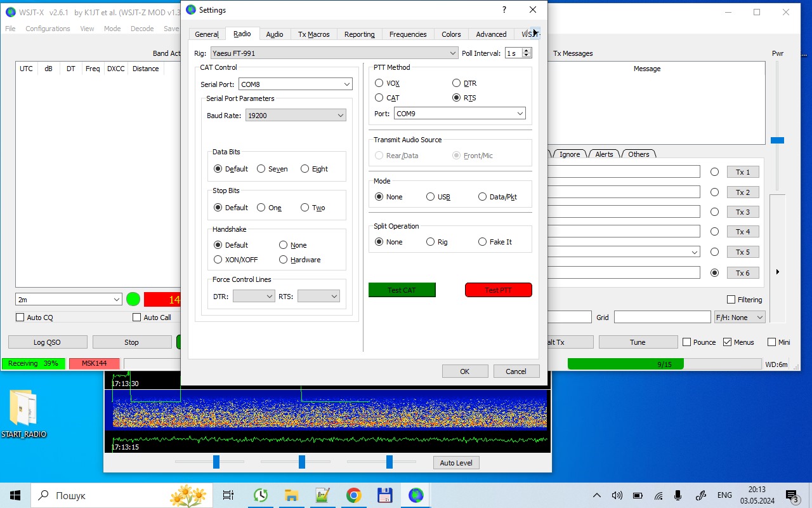Screen dimensions: 812x508
Task: Open the Reporting tab
Action: click(x=360, y=34)
